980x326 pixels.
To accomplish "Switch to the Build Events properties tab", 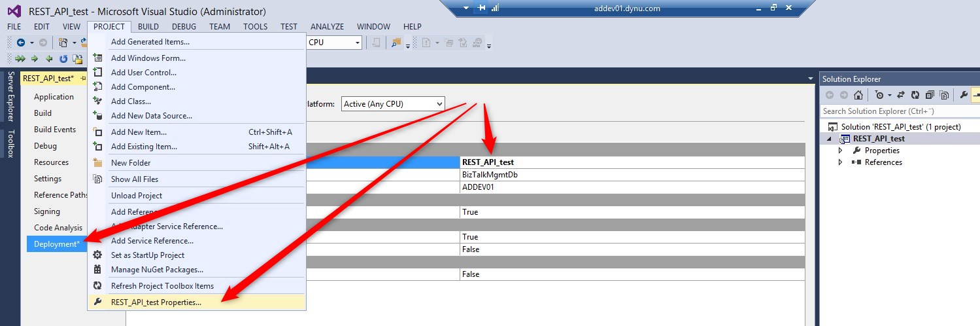I will 55,130.
